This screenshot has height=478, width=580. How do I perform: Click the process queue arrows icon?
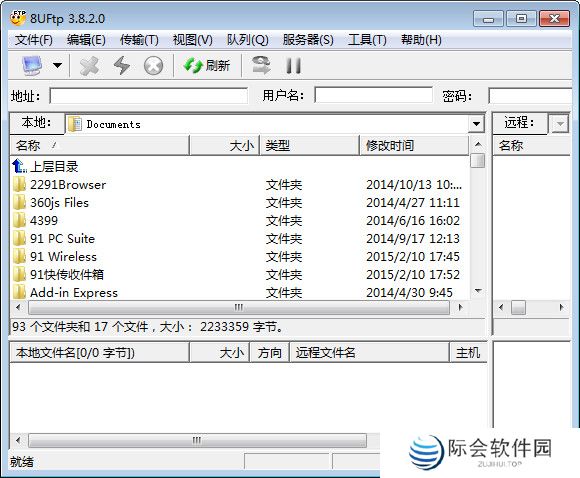pyautogui.click(x=261, y=65)
